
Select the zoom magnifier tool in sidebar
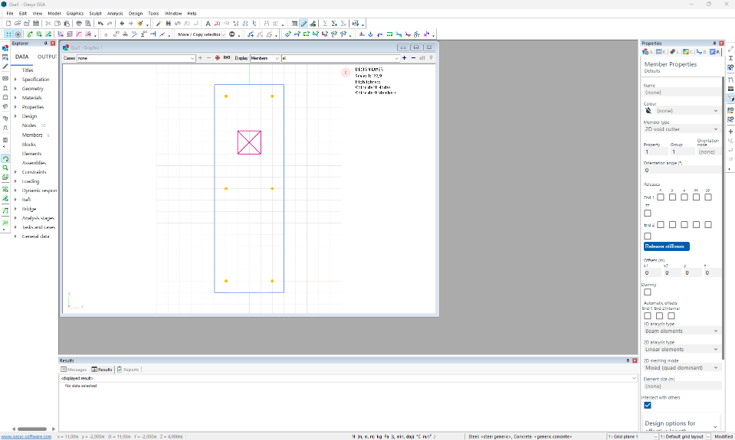point(5,168)
